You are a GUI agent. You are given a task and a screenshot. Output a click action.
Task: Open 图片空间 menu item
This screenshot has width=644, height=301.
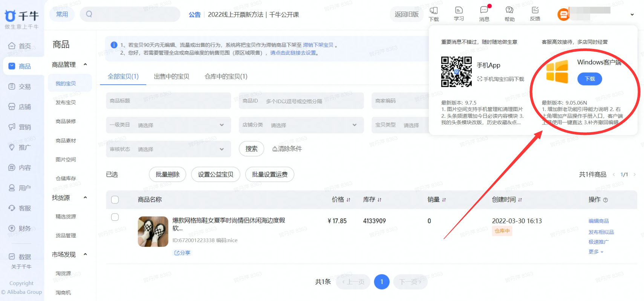click(66, 159)
